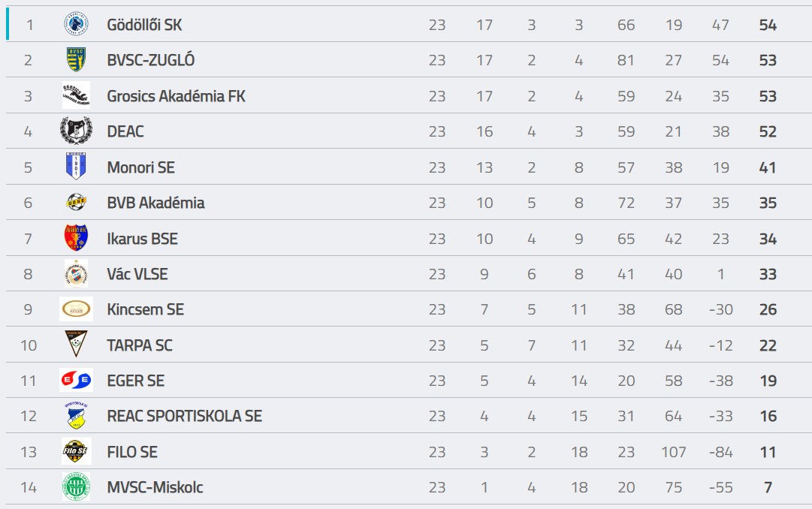Click the REAC SPORTISKOLA SE yellow-blue crest
The height and width of the screenshot is (509, 812).
76,415
